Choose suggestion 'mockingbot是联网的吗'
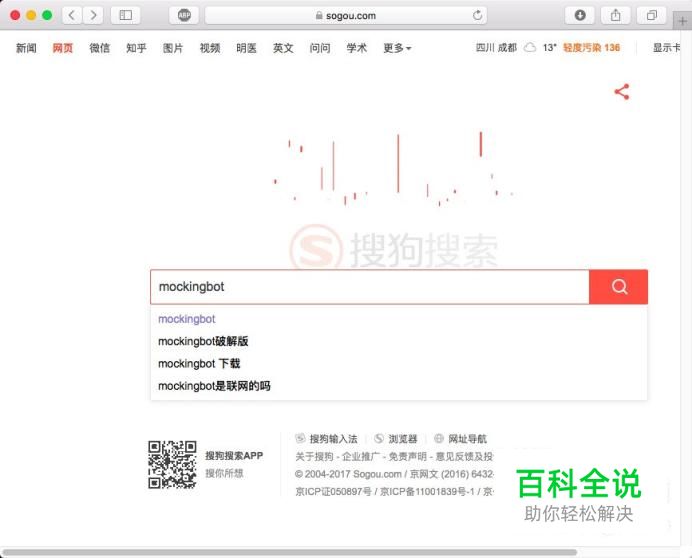The image size is (692, 558). 214,386
